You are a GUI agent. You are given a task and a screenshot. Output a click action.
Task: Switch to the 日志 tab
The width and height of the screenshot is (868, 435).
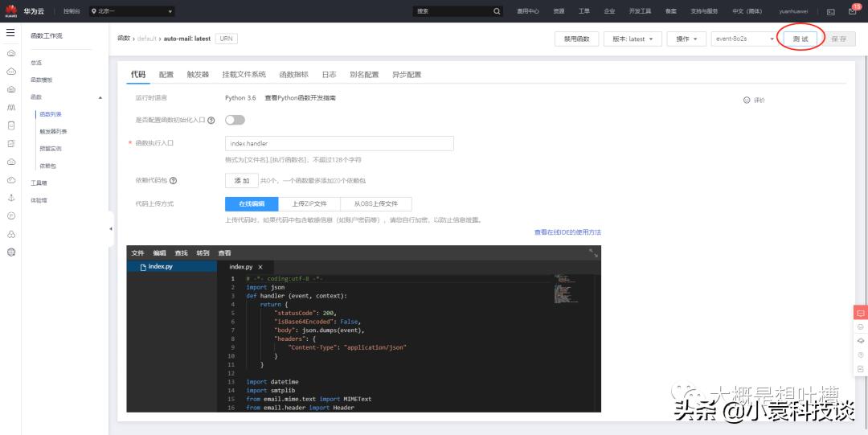pyautogui.click(x=329, y=74)
